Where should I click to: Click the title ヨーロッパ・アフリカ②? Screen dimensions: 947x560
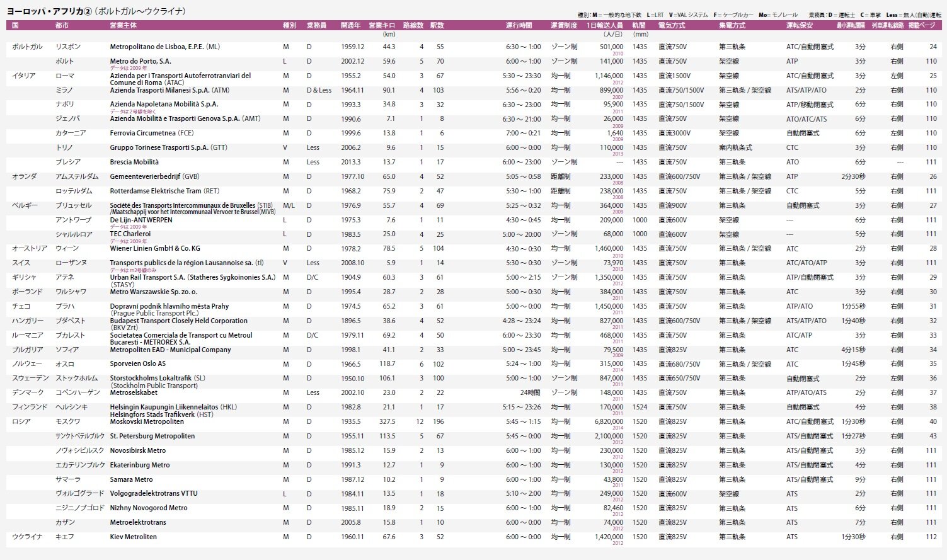coord(49,11)
